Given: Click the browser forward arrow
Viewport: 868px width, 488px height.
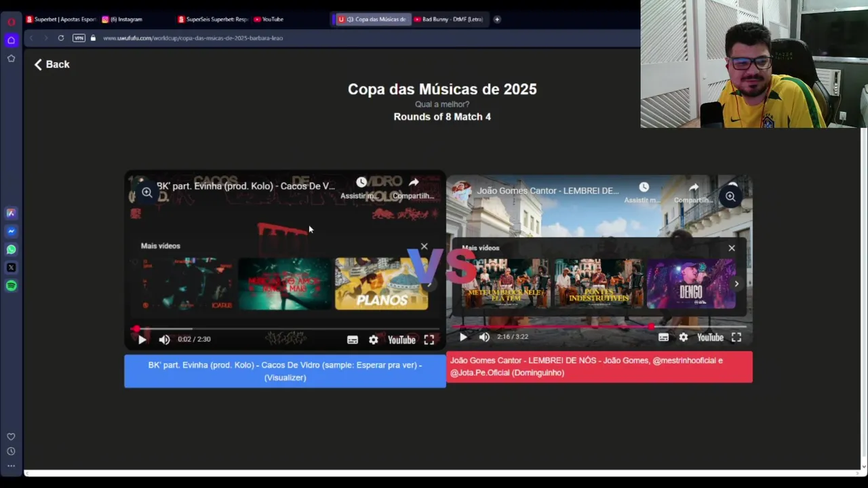Looking at the screenshot, I should point(45,38).
